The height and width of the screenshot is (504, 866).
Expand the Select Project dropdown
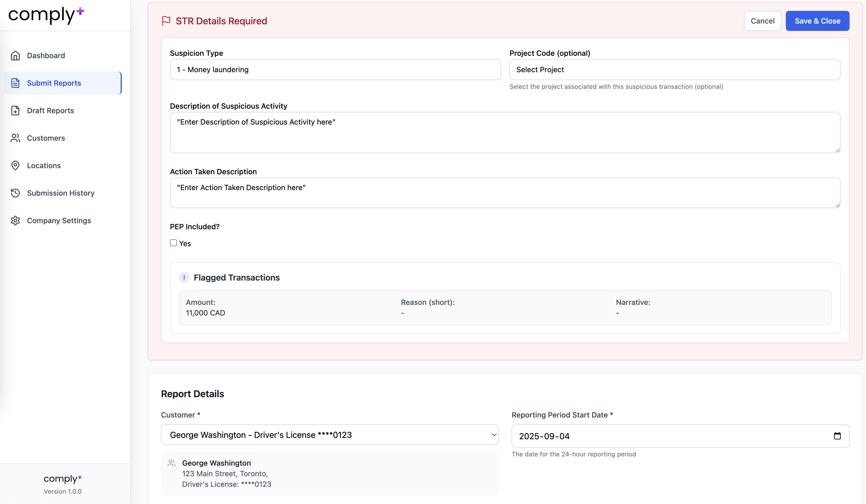[674, 70]
